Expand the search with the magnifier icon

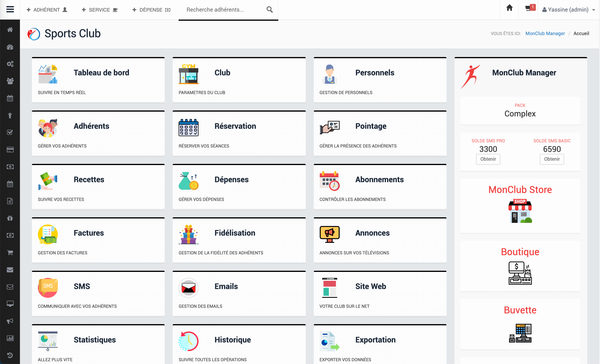(x=269, y=10)
